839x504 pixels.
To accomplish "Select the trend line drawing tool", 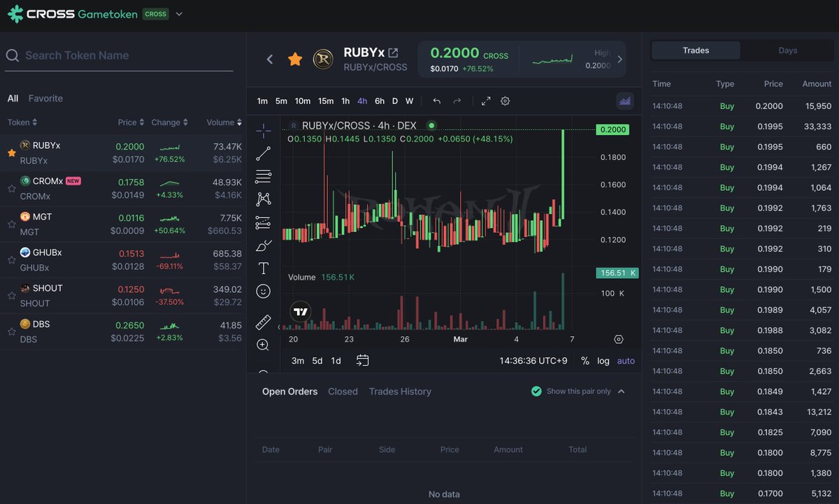I will [264, 154].
